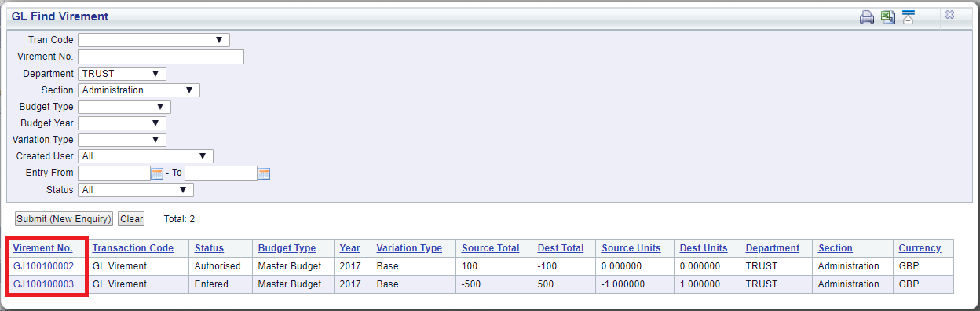Open virement GJ100100002 link
Viewport: 980px width, 311px height.
[43, 266]
